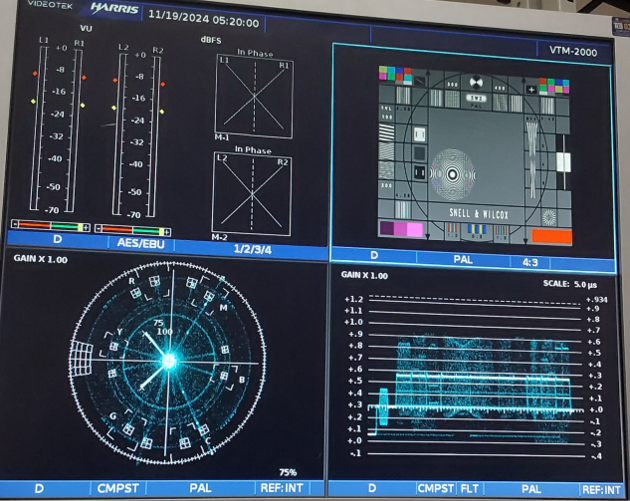Click the D input in picture status bar
The image size is (630, 501).
(374, 255)
